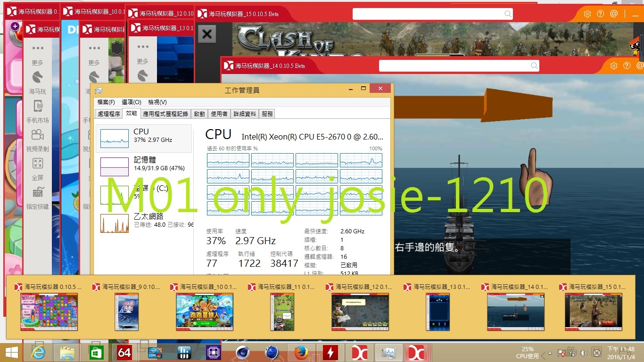
Task: Select CPU in performance list
Action: click(x=144, y=138)
